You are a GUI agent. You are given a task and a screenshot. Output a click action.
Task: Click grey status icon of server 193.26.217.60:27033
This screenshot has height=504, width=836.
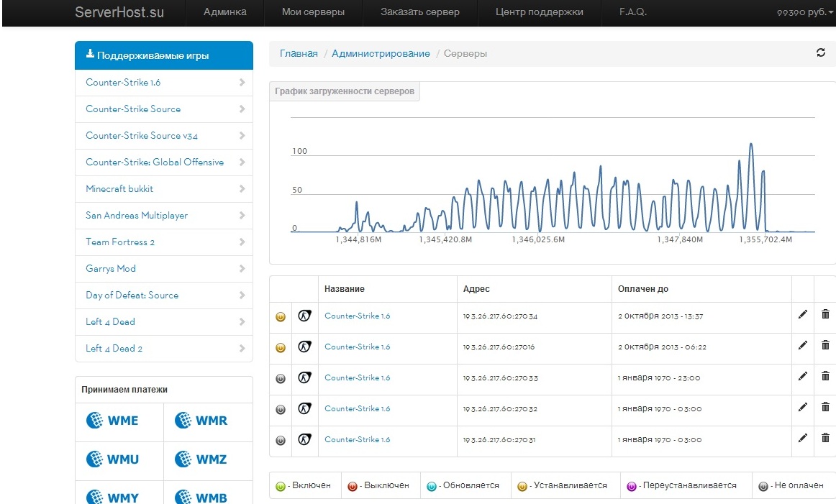(281, 379)
